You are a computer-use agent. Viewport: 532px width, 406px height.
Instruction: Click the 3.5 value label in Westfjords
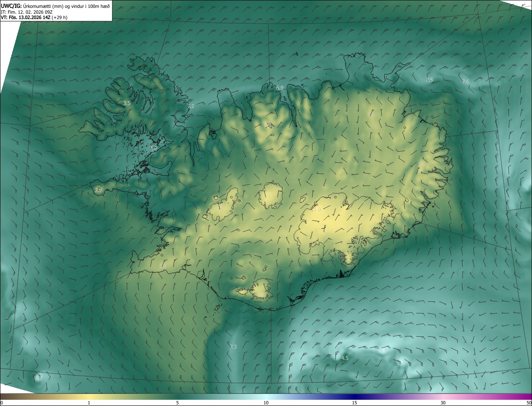click(127, 103)
